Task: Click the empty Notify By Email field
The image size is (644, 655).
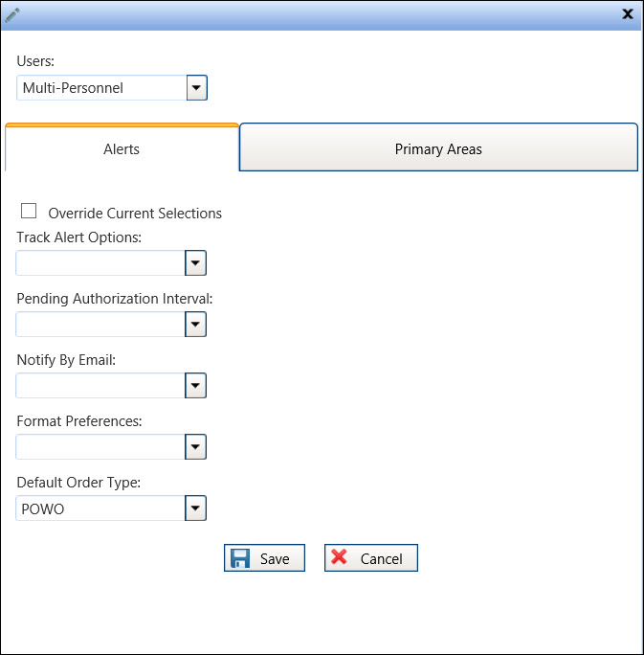Action: tap(100, 386)
